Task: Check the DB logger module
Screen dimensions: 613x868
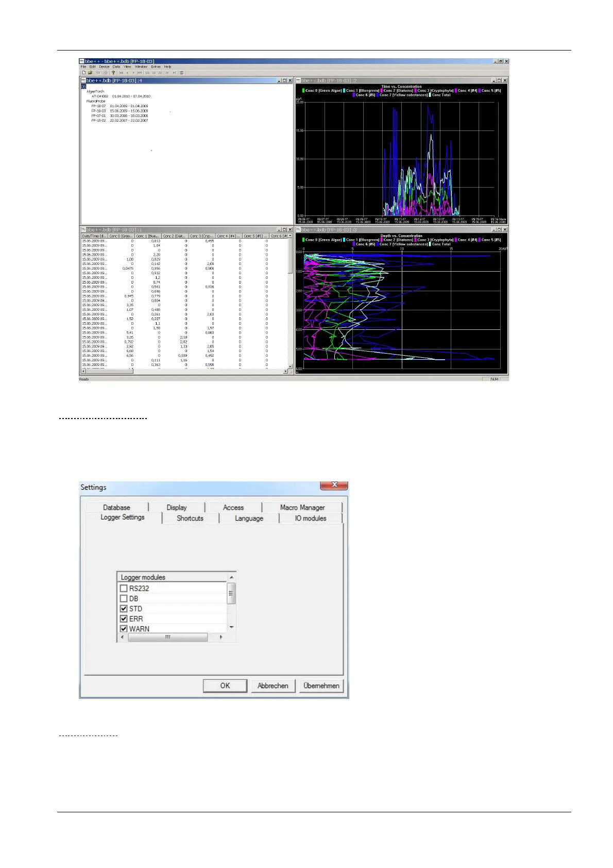Action: (x=124, y=598)
